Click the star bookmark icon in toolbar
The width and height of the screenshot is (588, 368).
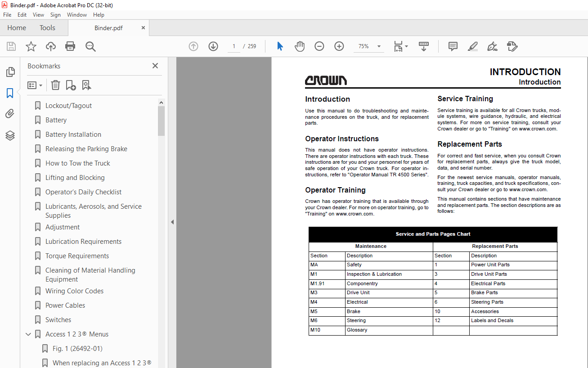tap(31, 46)
